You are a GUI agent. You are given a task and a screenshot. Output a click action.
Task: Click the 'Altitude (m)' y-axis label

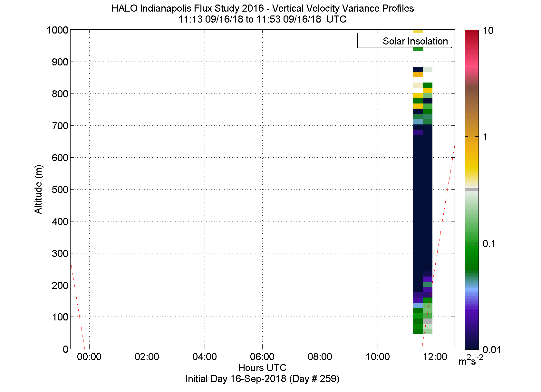38,189
